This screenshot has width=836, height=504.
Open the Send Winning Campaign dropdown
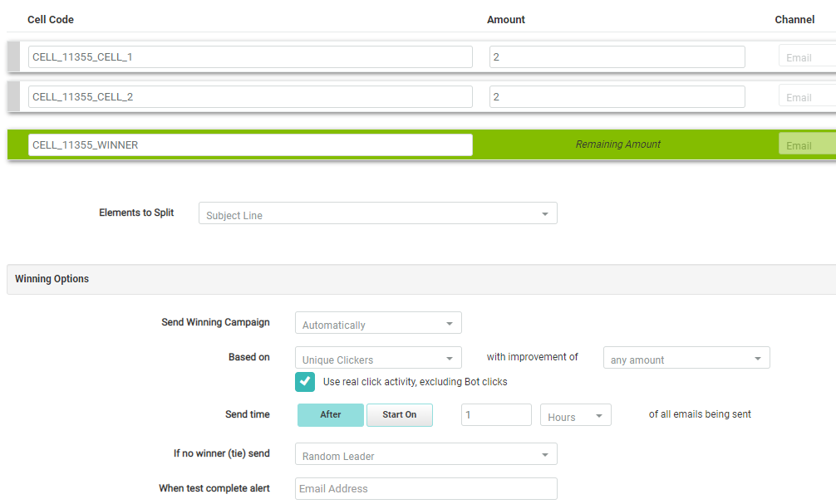(x=378, y=324)
